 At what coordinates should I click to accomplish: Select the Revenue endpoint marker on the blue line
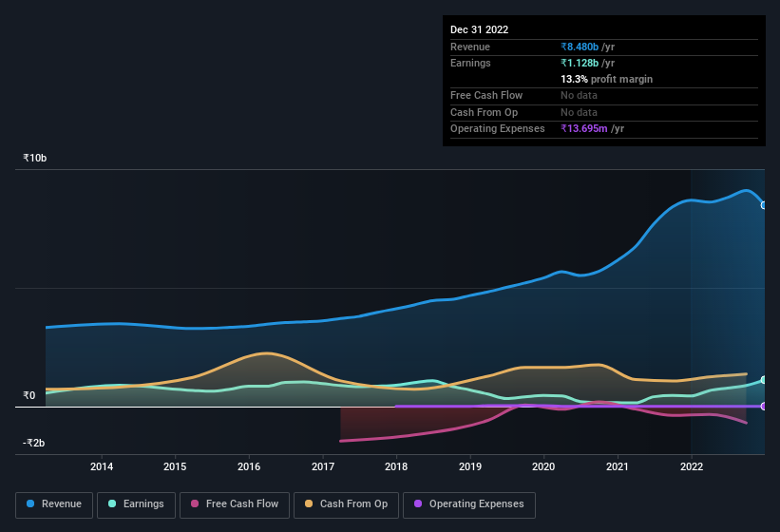[764, 205]
